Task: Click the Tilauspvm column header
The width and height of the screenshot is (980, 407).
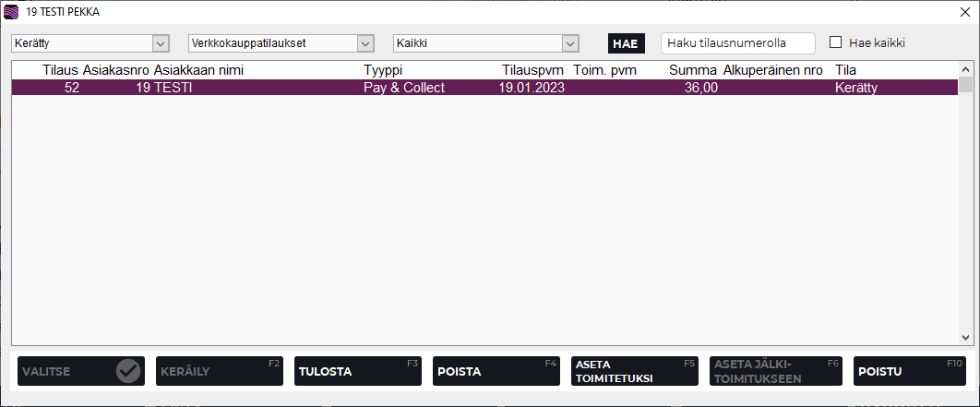Action: click(532, 70)
